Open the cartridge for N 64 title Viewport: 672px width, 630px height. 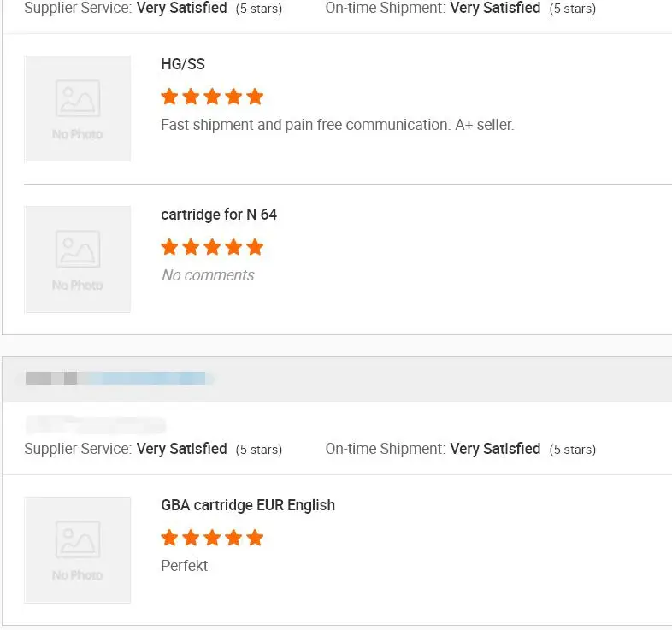point(219,215)
